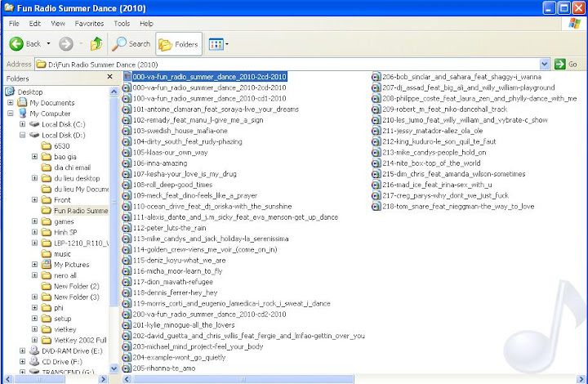Select the 103-swedish_house_mafia-one file icon
This screenshot has width=588, height=384.
click(127, 131)
